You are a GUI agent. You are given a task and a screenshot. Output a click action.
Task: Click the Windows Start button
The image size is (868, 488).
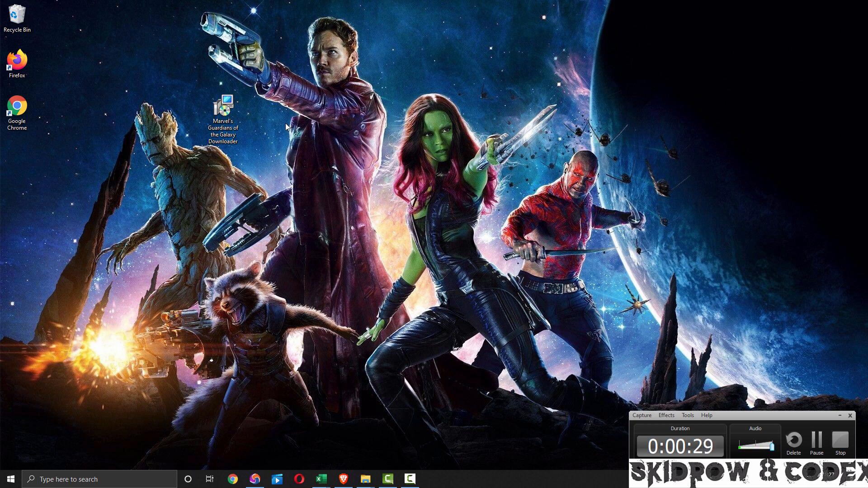pos(11,479)
